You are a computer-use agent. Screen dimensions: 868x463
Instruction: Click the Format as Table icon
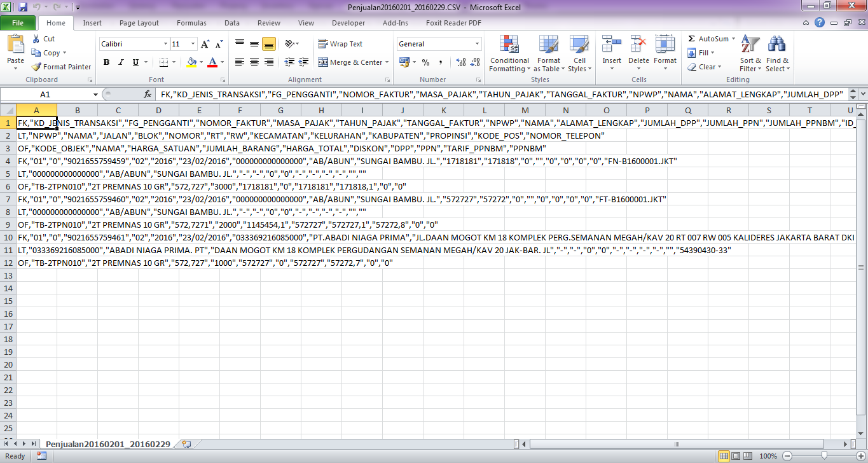pos(548,45)
